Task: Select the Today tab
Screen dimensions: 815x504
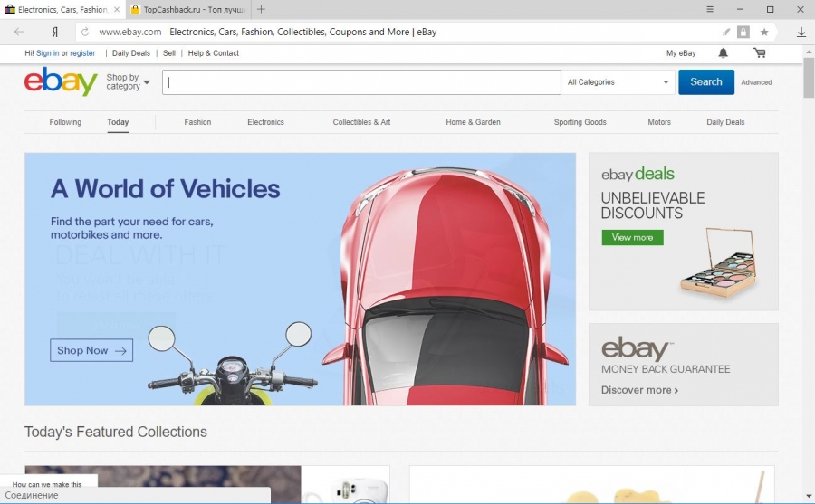Action: (x=118, y=122)
